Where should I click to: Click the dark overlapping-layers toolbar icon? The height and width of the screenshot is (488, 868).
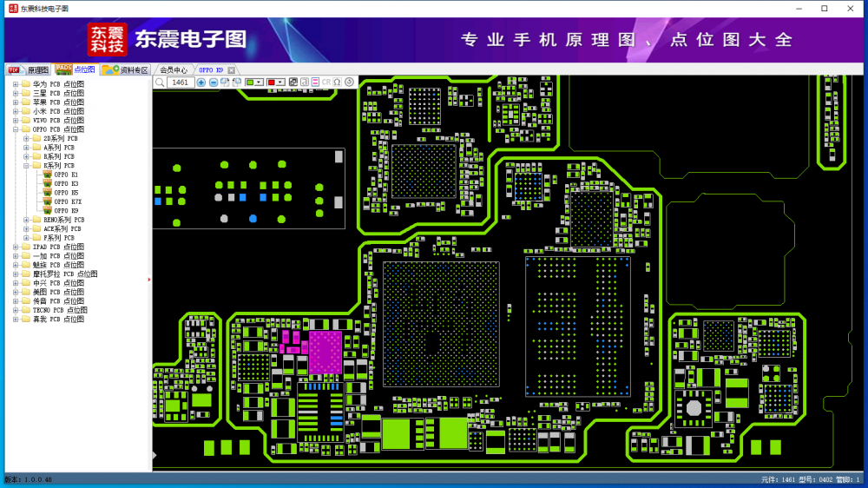pos(293,82)
